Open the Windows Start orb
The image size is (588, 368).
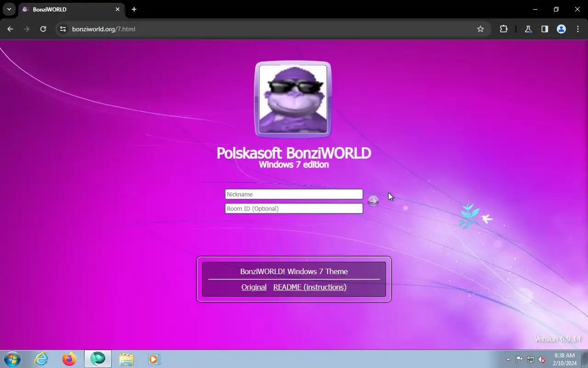[x=12, y=359]
